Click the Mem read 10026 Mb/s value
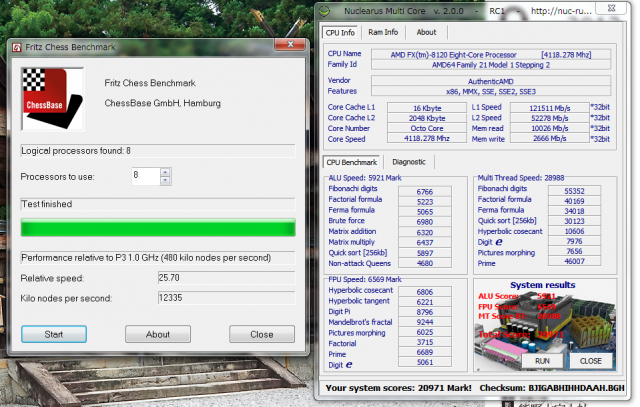The height and width of the screenshot is (407, 640). [550, 128]
